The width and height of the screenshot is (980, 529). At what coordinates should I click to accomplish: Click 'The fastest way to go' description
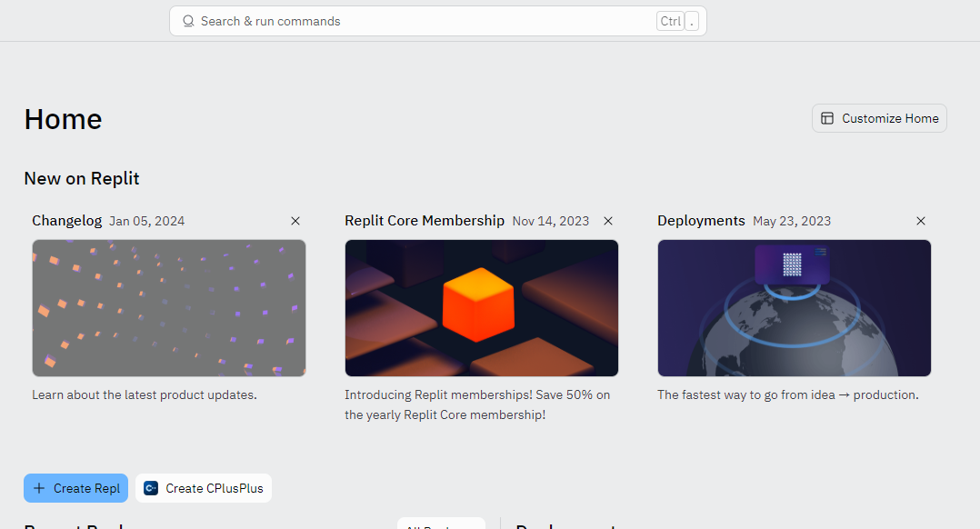click(x=787, y=394)
